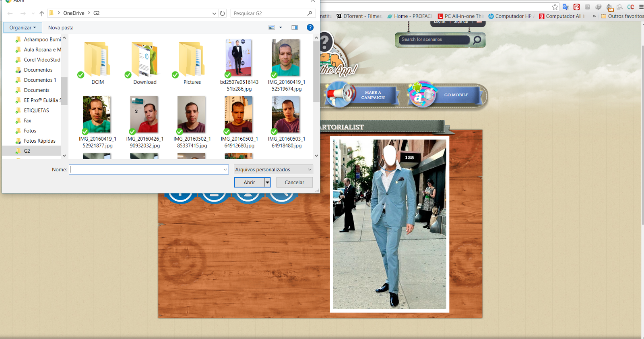Click the Search for scenarios field
644x339 pixels.
(x=434, y=40)
